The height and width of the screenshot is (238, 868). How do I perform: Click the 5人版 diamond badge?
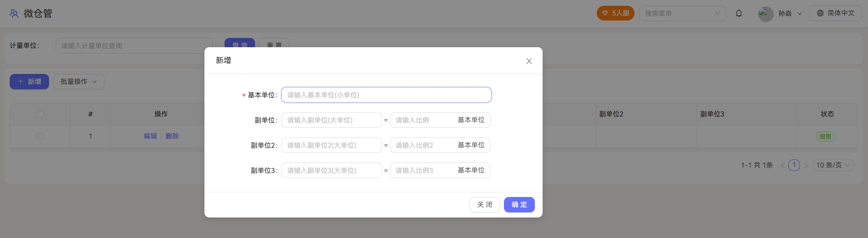(616, 13)
